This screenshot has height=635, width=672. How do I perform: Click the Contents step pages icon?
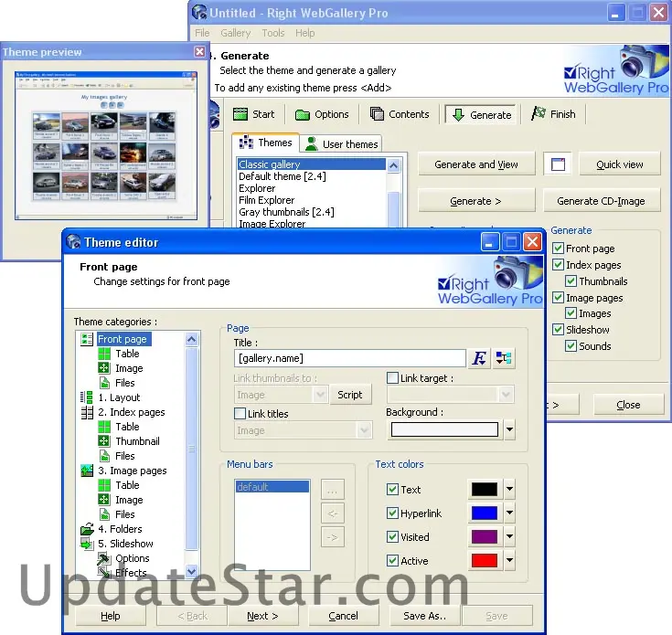coord(377,114)
